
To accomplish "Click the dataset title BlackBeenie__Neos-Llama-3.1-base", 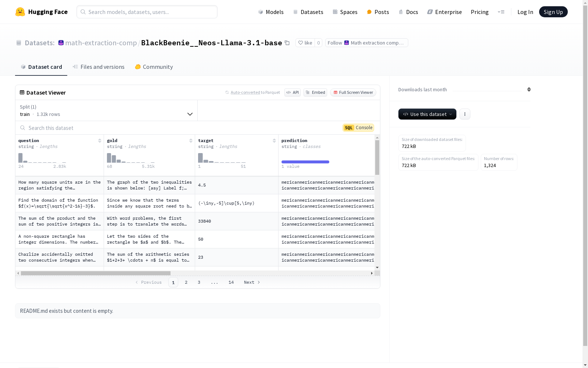I will (212, 43).
